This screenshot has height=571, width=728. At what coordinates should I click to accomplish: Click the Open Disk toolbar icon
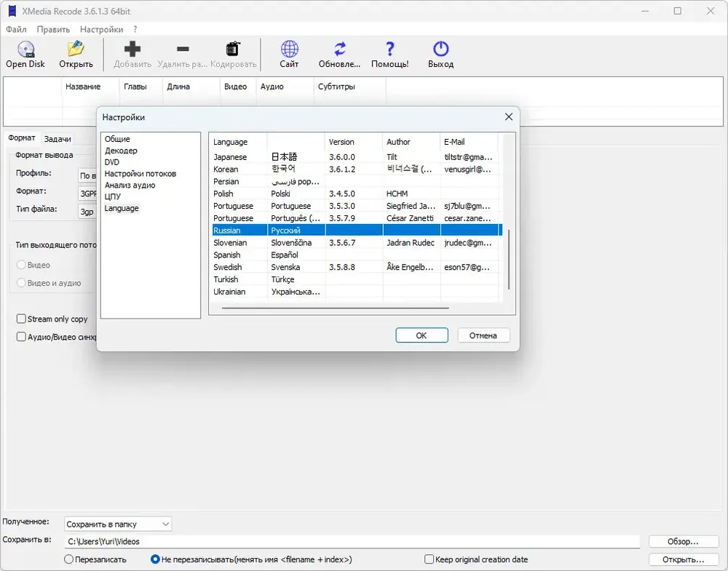[x=25, y=49]
